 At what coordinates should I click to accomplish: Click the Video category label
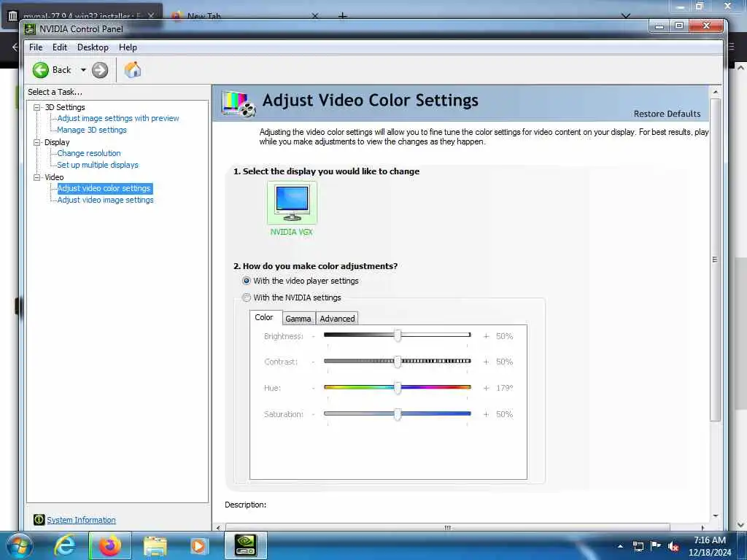point(54,177)
